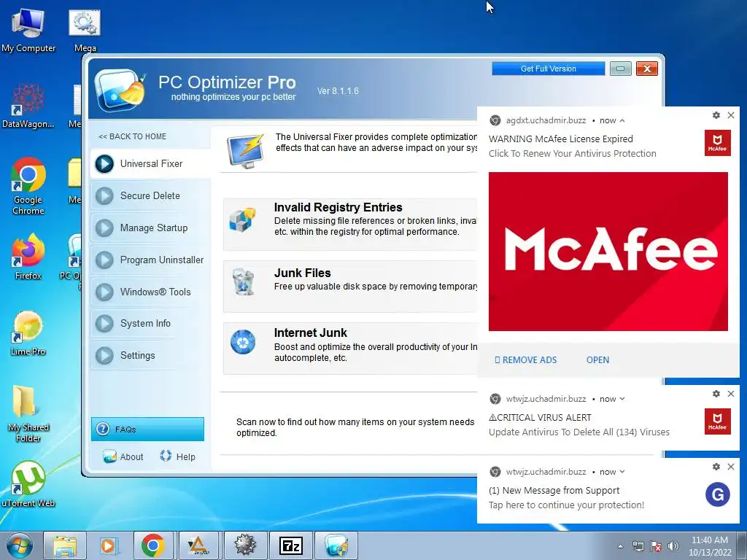Screen dimensions: 747x560
Task: Open settings gear of Support message notification
Action: (x=716, y=467)
